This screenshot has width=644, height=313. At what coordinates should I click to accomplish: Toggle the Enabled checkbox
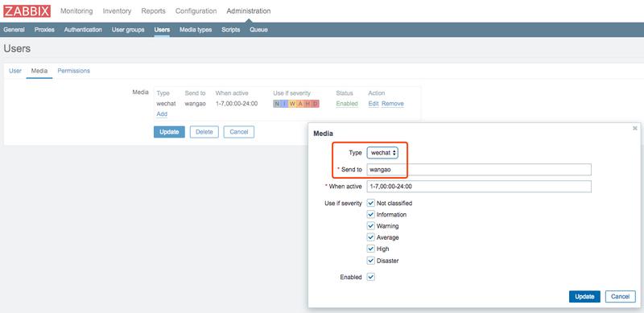pyautogui.click(x=371, y=277)
